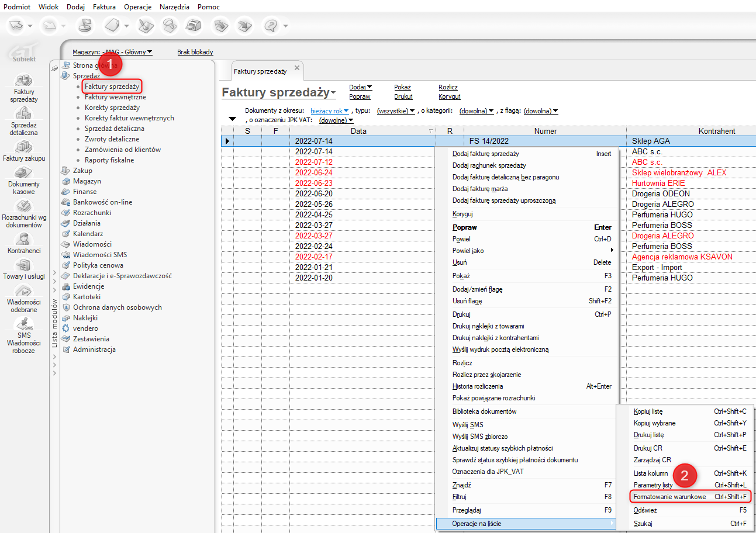Open Faktury zakupu sidebar shortcut icon
This screenshot has height=533, width=756.
pyautogui.click(x=23, y=147)
